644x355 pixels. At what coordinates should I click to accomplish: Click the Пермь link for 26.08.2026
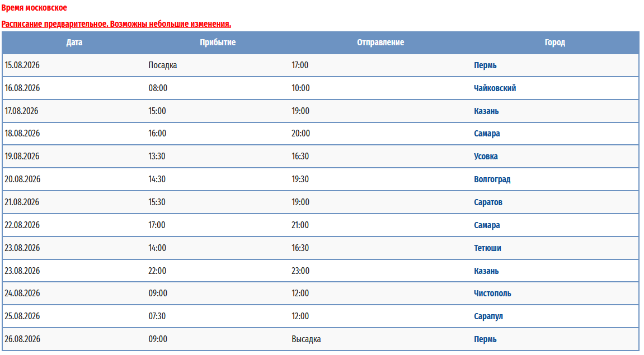[x=485, y=339]
